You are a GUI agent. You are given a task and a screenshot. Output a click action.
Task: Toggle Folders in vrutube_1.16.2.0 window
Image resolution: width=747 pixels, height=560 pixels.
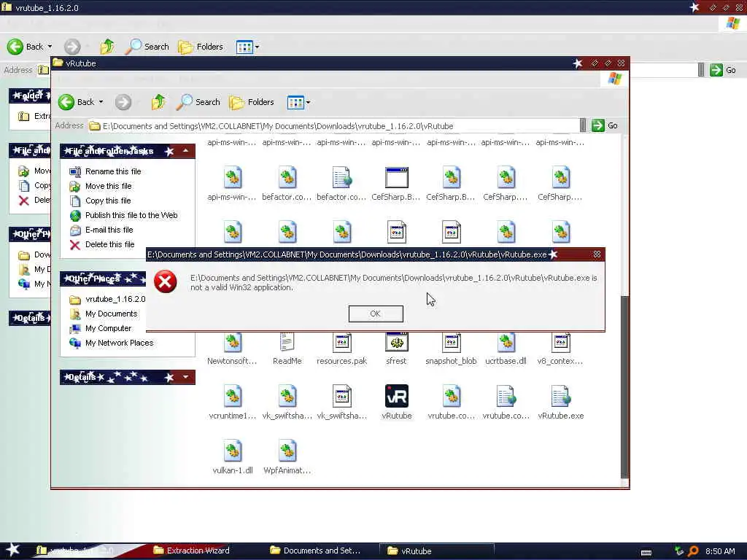(201, 47)
